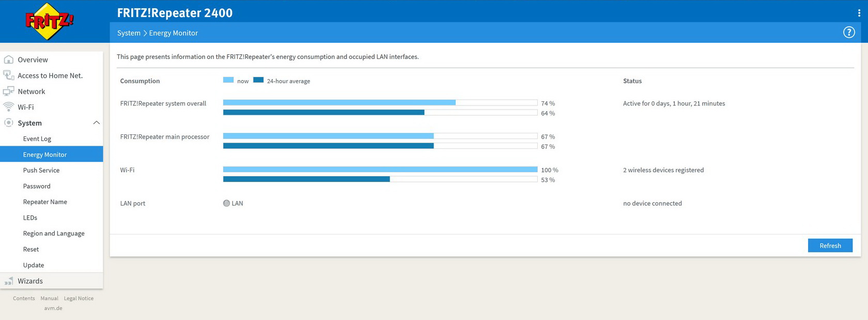Image resolution: width=868 pixels, height=320 pixels.
Task: Click the dark blue 24-hour average swatch
Action: (x=258, y=80)
